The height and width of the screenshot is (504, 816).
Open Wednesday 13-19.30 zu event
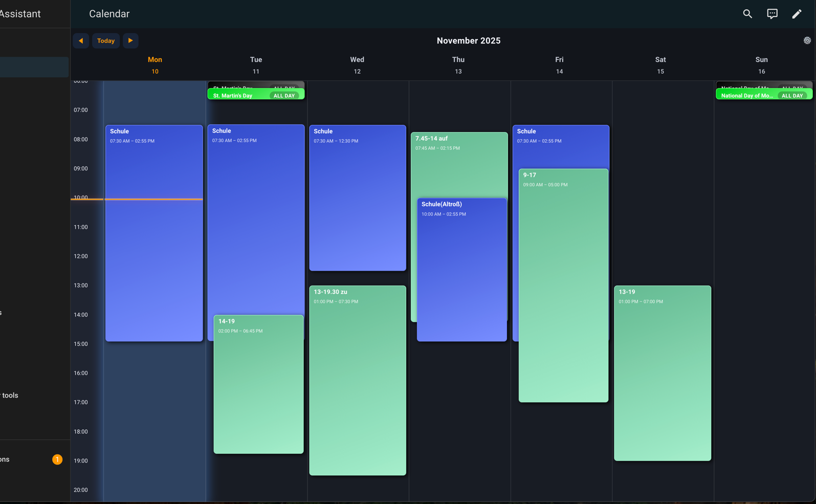(358, 381)
